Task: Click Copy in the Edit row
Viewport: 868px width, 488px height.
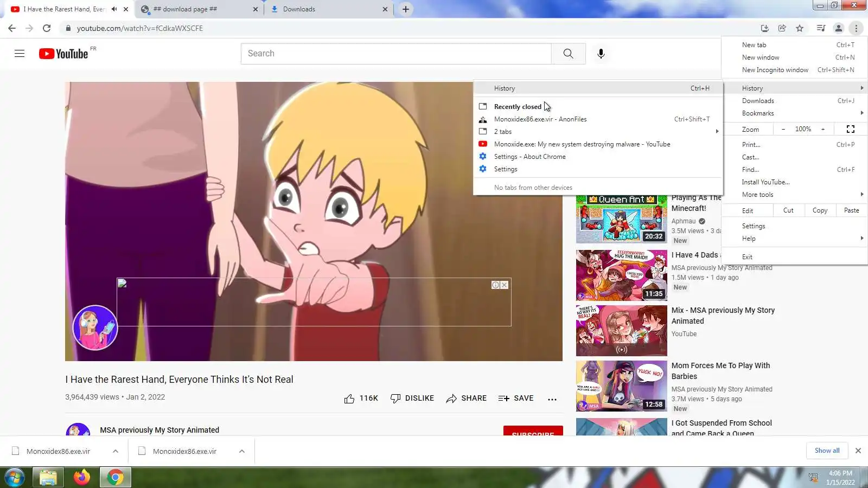Action: [x=820, y=210]
